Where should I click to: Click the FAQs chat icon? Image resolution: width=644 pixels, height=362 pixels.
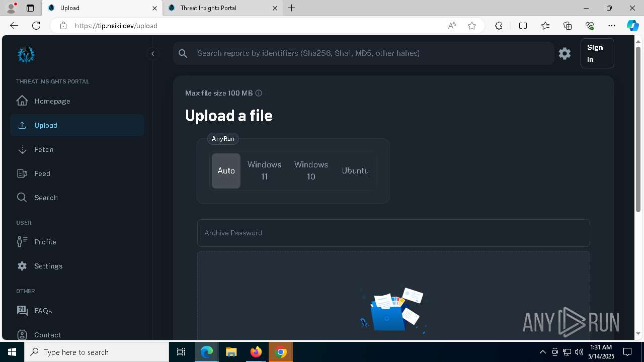point(22,311)
